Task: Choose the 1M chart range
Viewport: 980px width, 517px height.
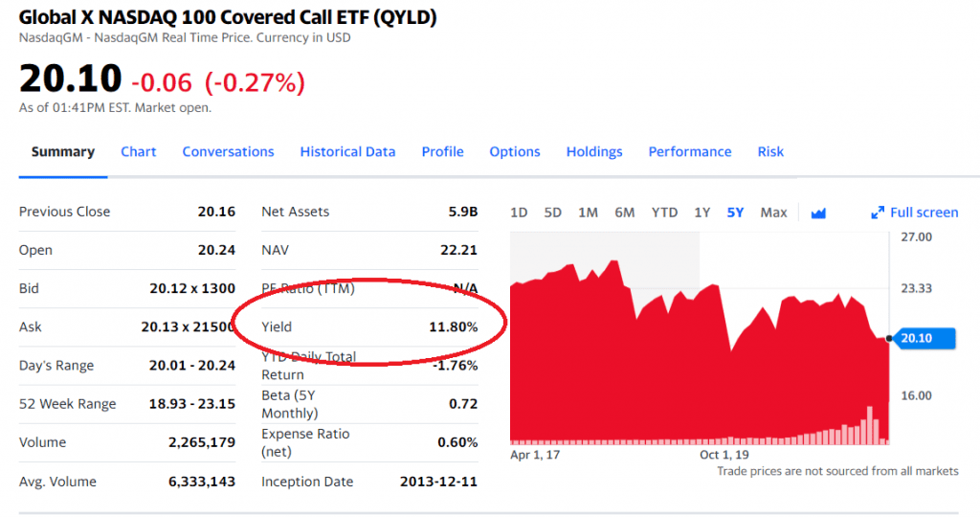Action: (588, 213)
